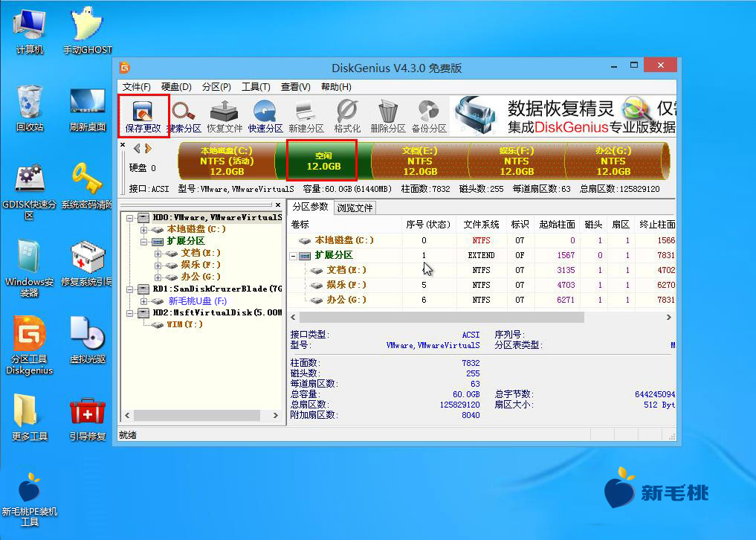Click tree panel horizontal scrollbar right arrow
Viewport: 756px width, 540px height.
(x=275, y=415)
